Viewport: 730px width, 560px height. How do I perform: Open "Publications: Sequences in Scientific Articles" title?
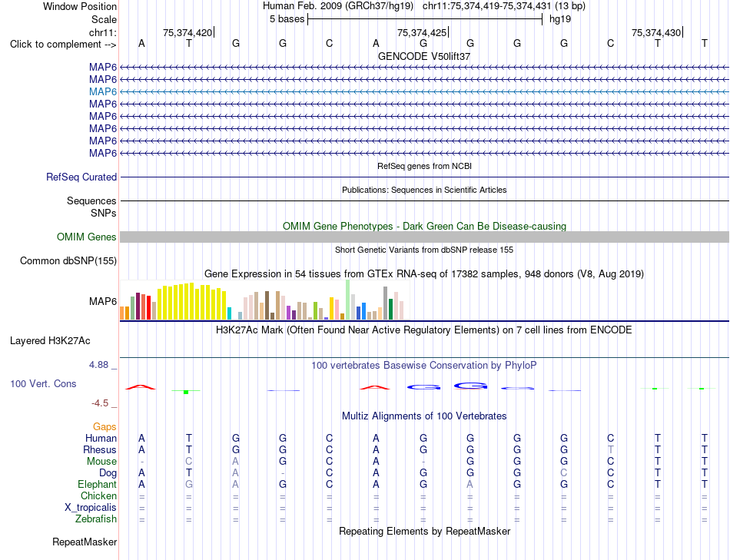(x=424, y=190)
